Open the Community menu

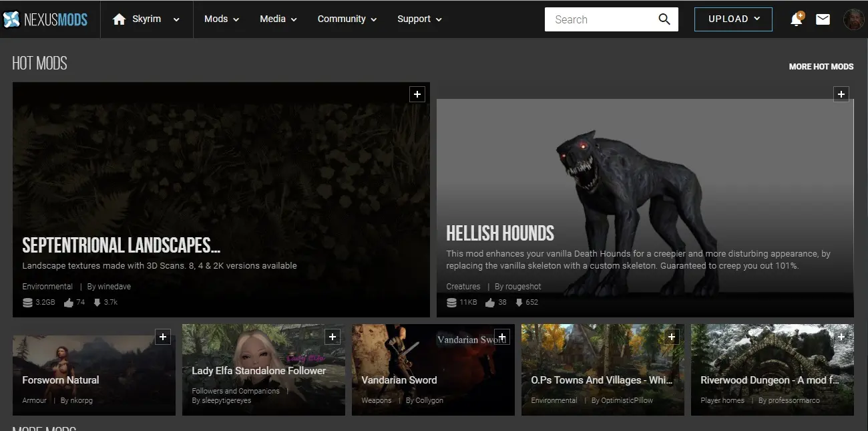347,19
